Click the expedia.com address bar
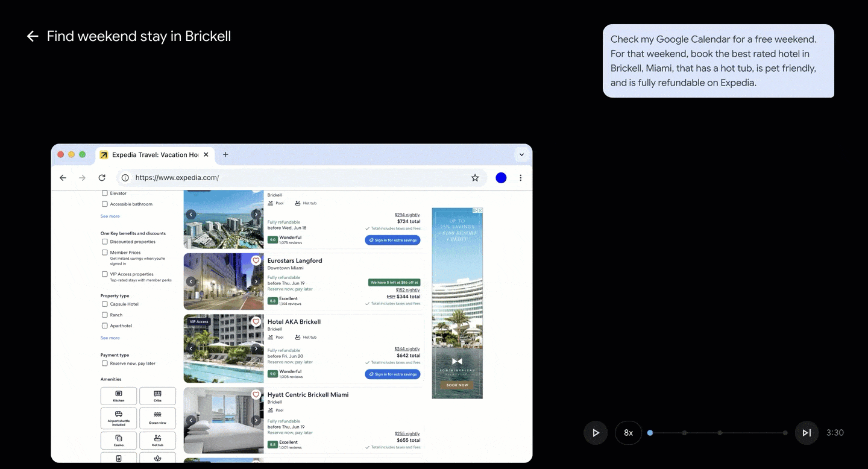The image size is (868, 469). [x=301, y=178]
